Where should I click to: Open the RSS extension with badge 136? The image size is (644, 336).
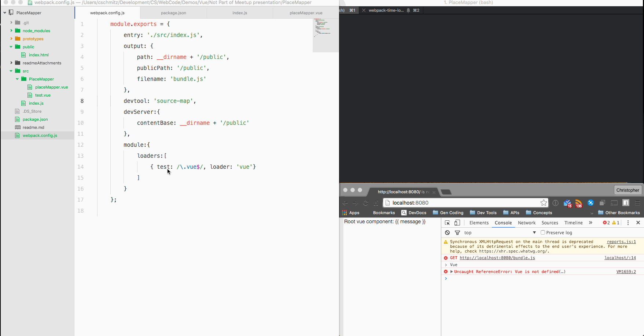coord(579,203)
